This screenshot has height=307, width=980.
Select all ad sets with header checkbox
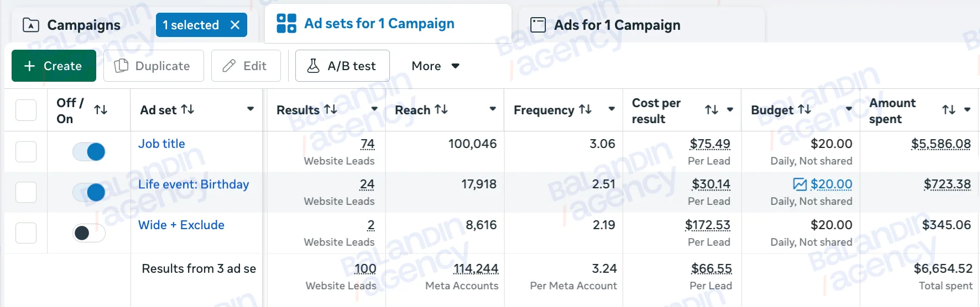coord(26,110)
